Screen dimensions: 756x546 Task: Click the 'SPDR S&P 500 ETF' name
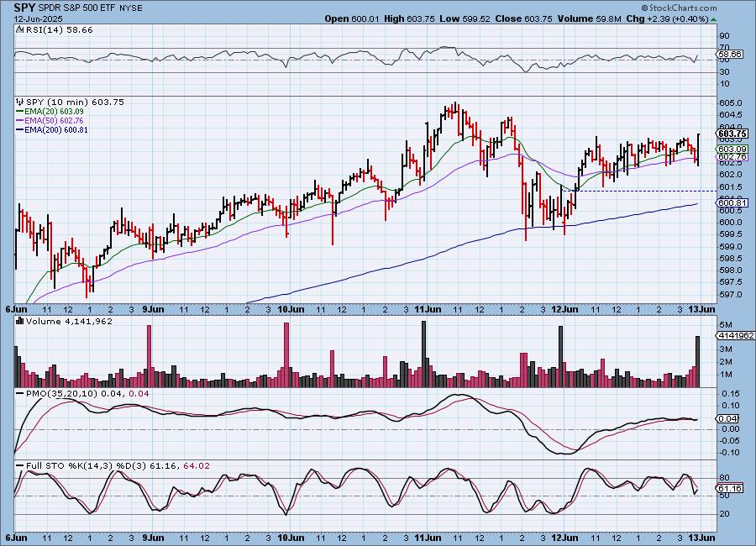tap(76, 8)
